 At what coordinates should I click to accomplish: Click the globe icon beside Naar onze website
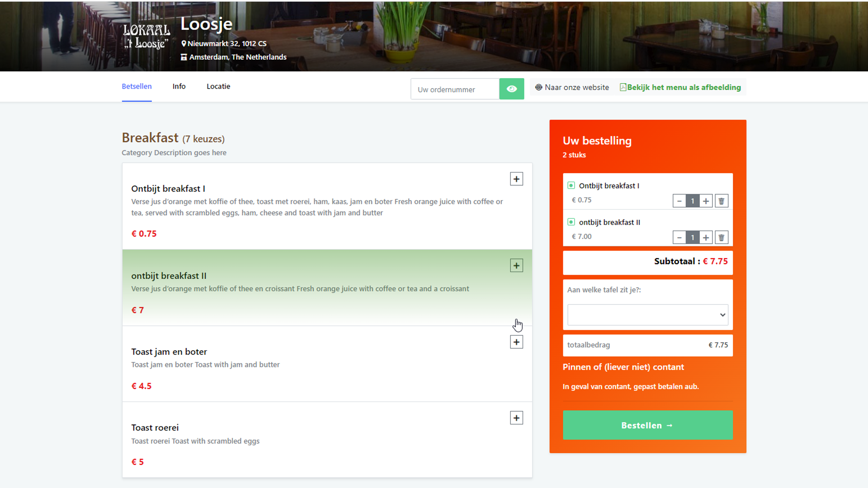(538, 87)
